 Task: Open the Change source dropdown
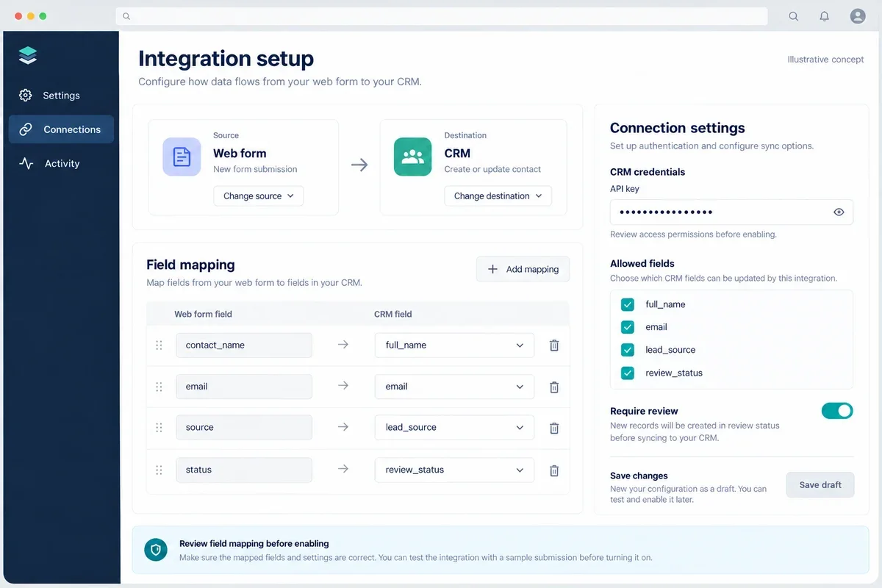[258, 196]
